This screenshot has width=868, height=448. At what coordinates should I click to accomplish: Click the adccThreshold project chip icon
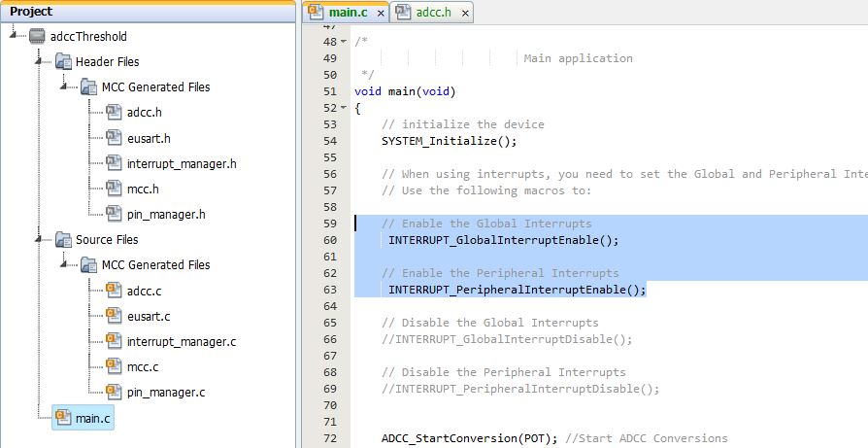coord(38,37)
